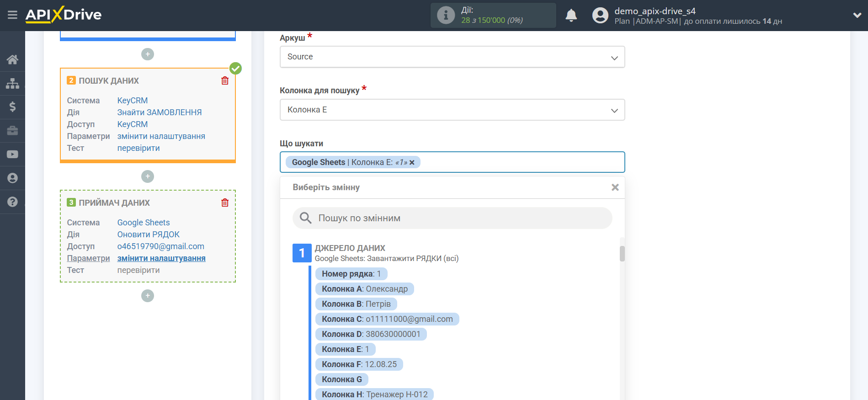This screenshot has width=868, height=400.
Task: Open KeyCRM access link
Action: (x=133, y=124)
